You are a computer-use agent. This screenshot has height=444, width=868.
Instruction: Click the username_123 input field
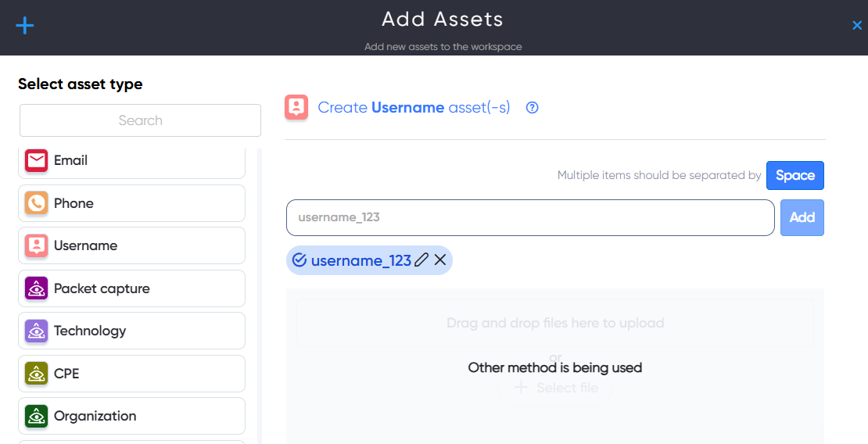[x=530, y=217]
